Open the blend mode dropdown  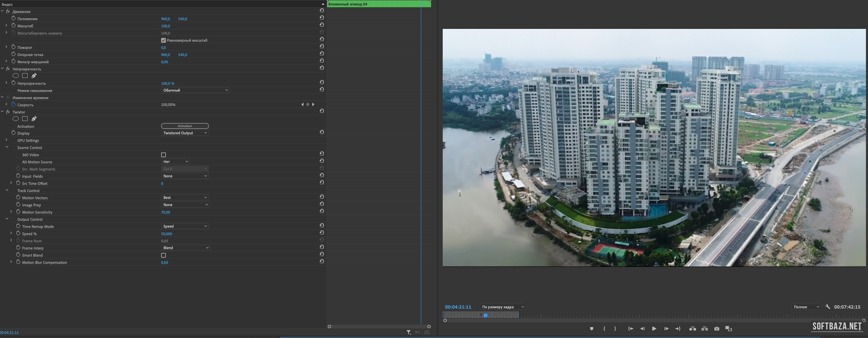tap(195, 90)
